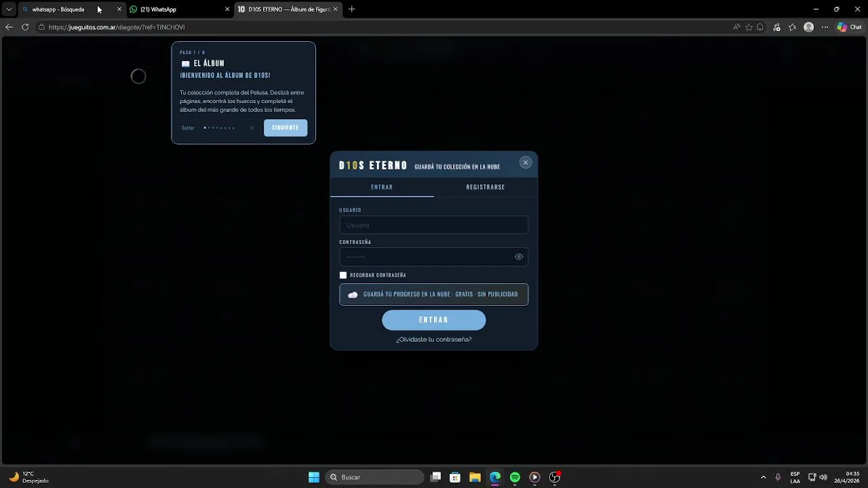Open the tab actions dropdown menu
The height and width of the screenshot is (488, 868).
(9, 9)
